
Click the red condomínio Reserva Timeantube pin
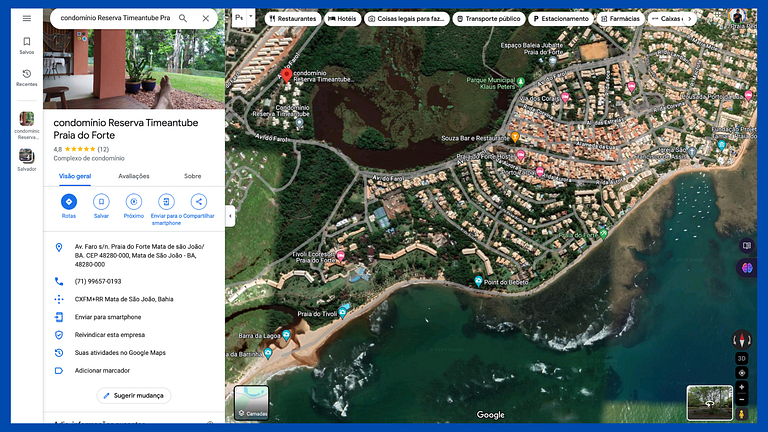click(x=287, y=75)
